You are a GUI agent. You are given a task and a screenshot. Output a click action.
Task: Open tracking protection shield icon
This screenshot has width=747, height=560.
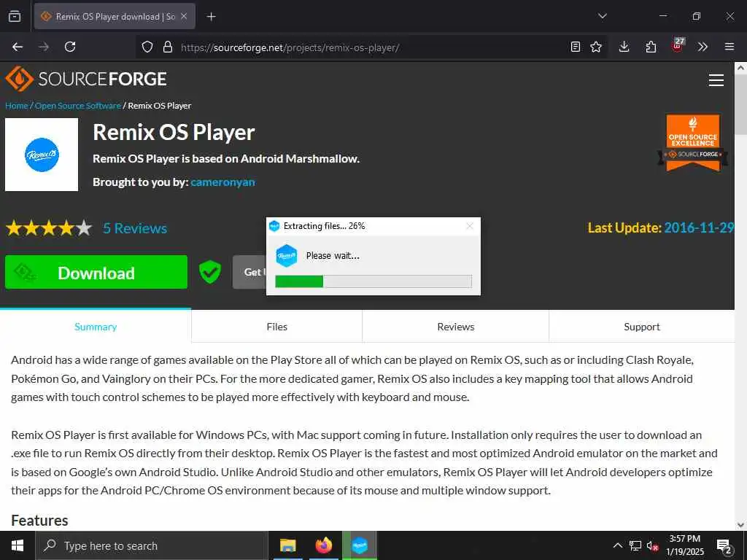[x=147, y=47]
